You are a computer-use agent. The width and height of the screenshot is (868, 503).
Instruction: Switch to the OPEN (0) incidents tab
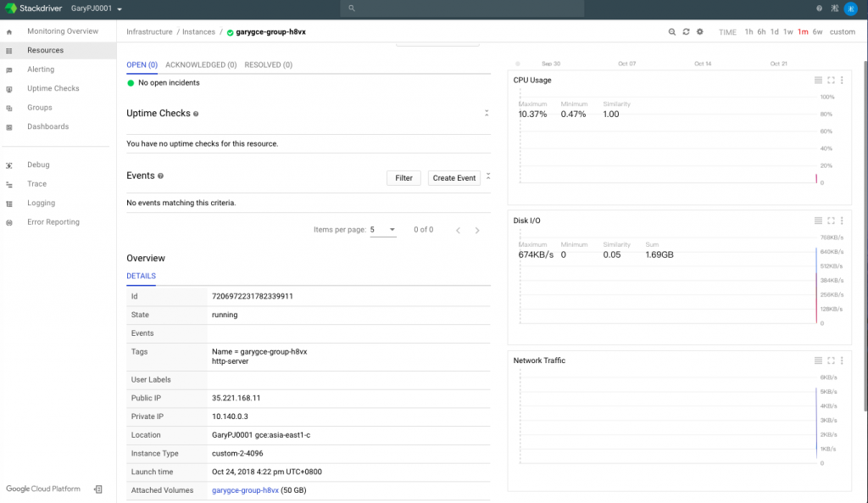(142, 64)
